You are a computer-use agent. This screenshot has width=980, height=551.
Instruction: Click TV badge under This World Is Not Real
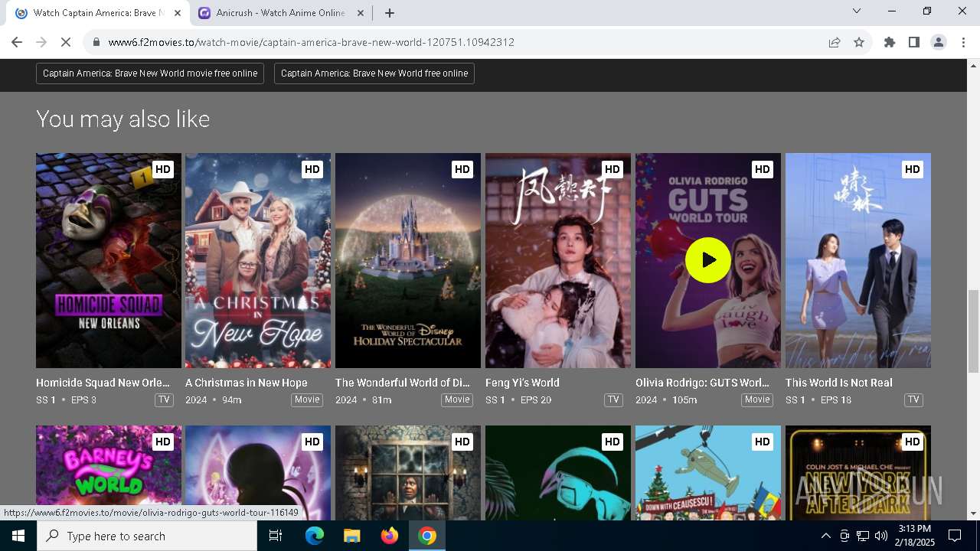[913, 399]
